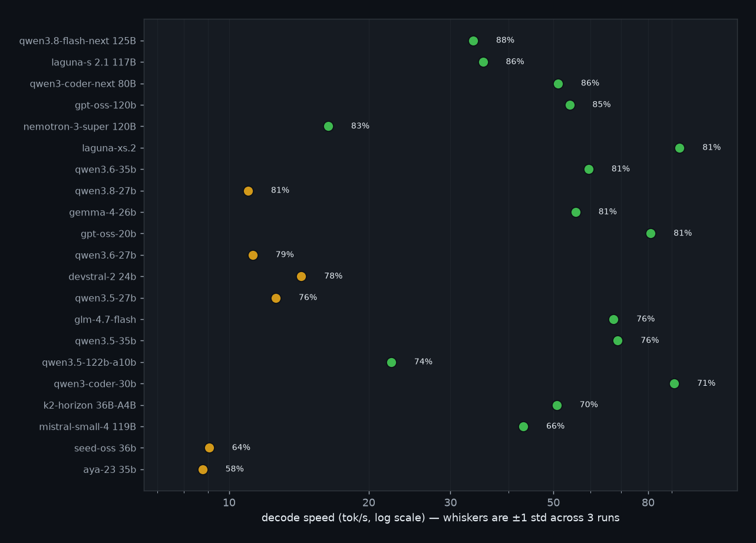
Task: Select the aya-23 35b data point
Action: (x=203, y=469)
